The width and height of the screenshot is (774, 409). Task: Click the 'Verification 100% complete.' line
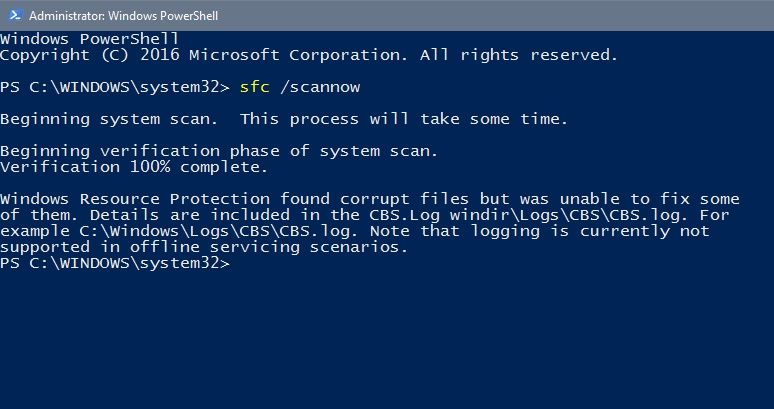[x=134, y=167]
